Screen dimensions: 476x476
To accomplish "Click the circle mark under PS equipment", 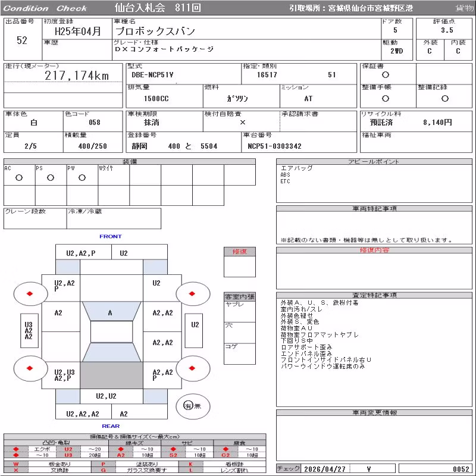I will point(51,177).
